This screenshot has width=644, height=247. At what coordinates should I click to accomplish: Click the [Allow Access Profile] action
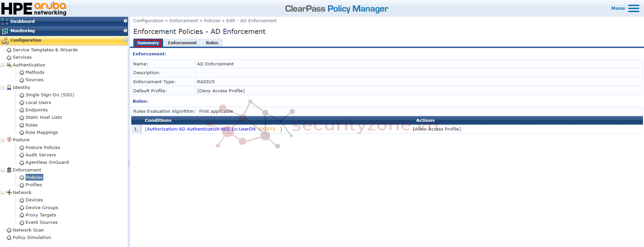[436, 129]
